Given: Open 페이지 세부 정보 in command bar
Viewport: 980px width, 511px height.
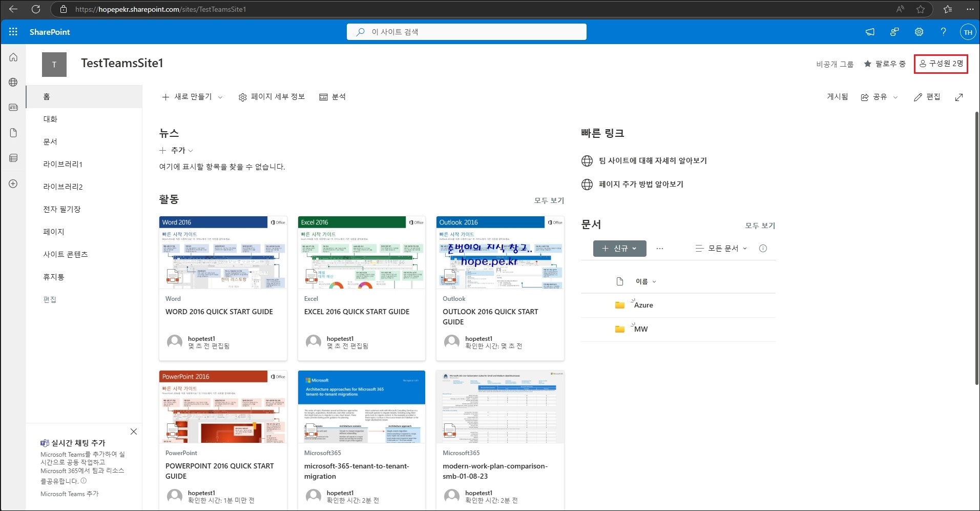Looking at the screenshot, I should click(x=272, y=97).
